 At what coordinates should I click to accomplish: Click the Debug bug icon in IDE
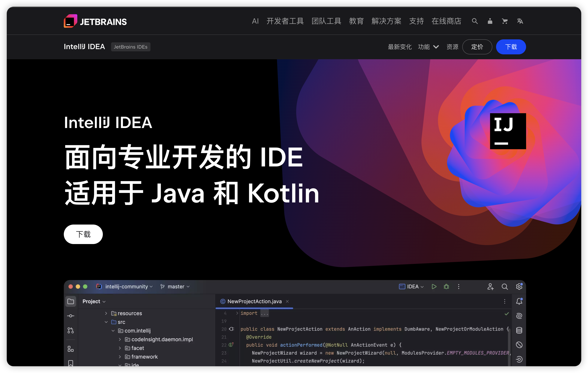(x=446, y=286)
